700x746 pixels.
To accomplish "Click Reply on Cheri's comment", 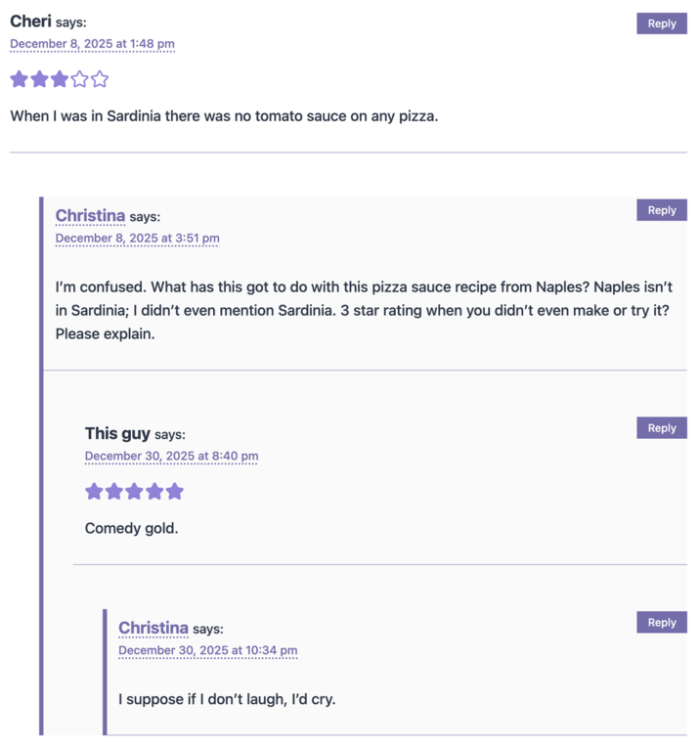I will [661, 23].
